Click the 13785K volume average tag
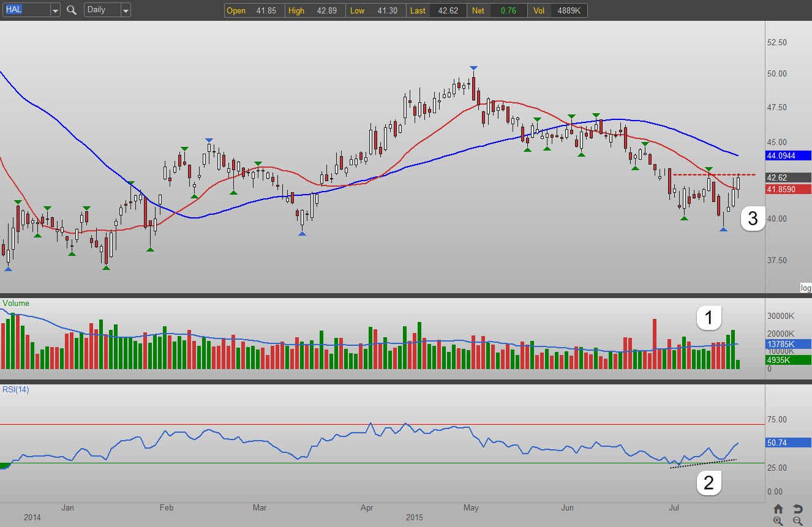Viewport: 812px width, 527px height. click(788, 345)
